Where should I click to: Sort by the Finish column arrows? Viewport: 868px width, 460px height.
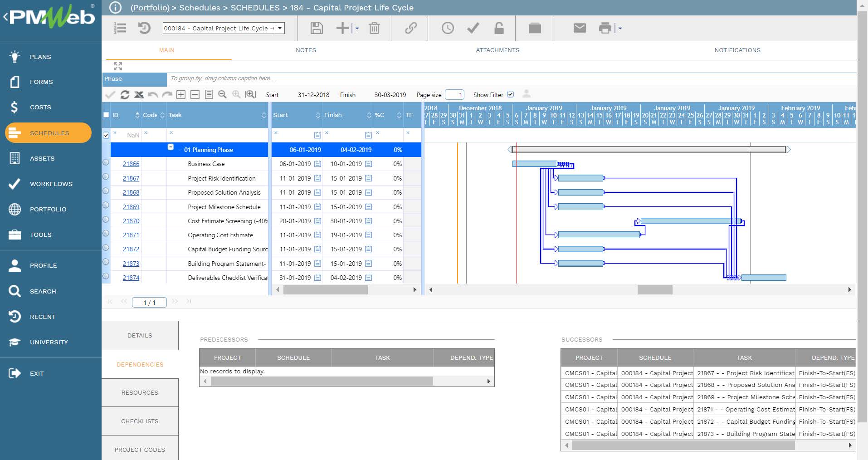[x=369, y=115]
